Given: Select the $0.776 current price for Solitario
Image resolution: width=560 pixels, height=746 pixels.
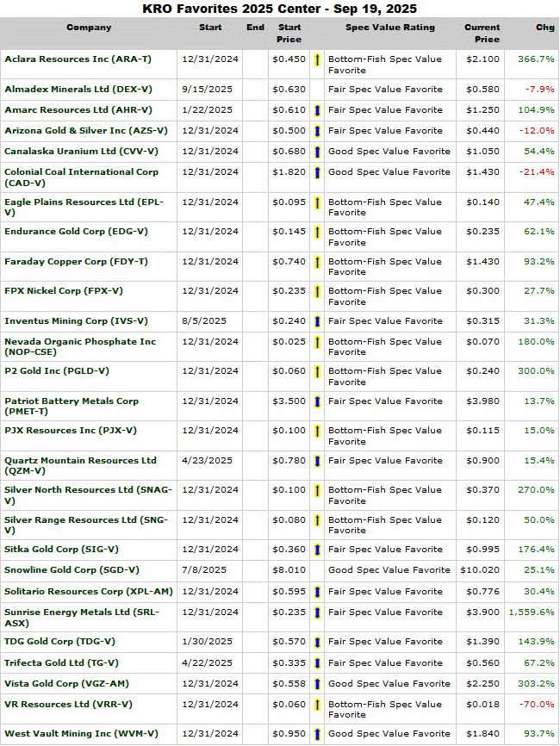Looking at the screenshot, I should pyautogui.click(x=483, y=592).
